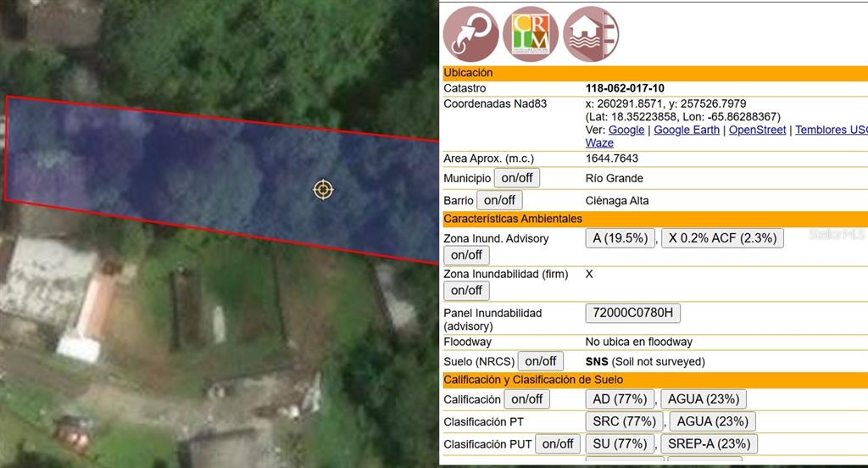Toggle Zona Inund. Advisory on/off

tap(466, 254)
